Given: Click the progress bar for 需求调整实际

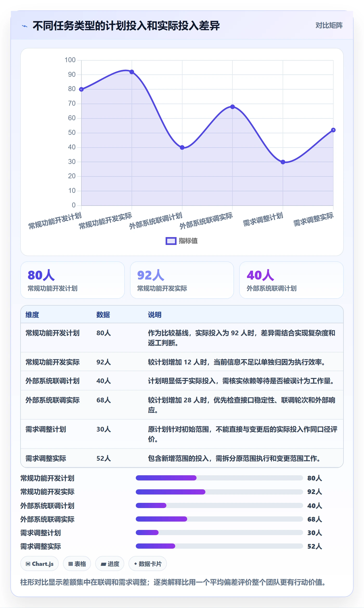Looking at the screenshot, I should click(x=219, y=546).
